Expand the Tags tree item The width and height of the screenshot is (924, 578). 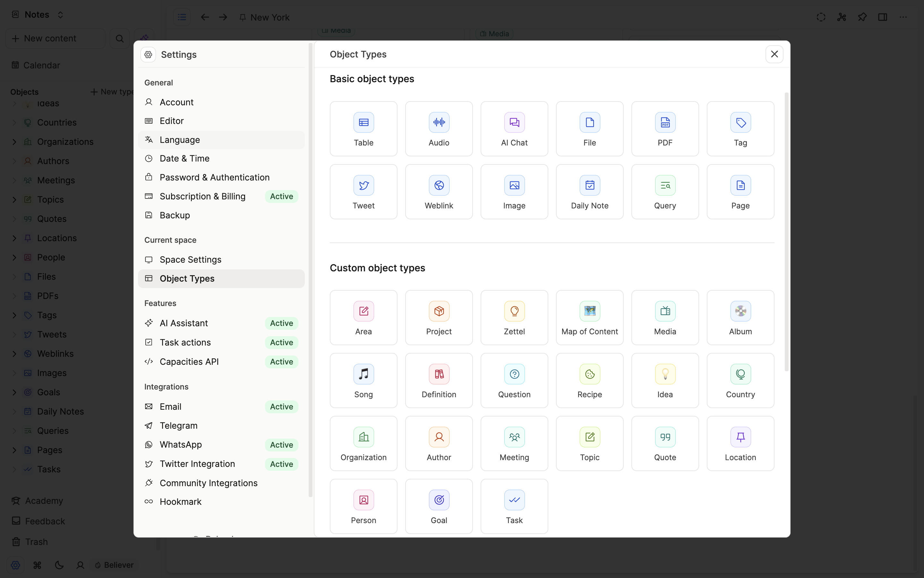pos(14,315)
